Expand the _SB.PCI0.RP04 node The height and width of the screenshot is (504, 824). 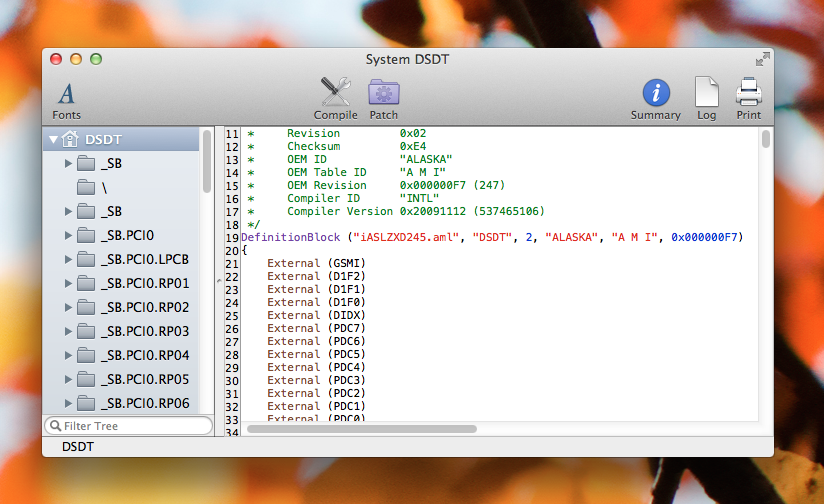coord(68,355)
